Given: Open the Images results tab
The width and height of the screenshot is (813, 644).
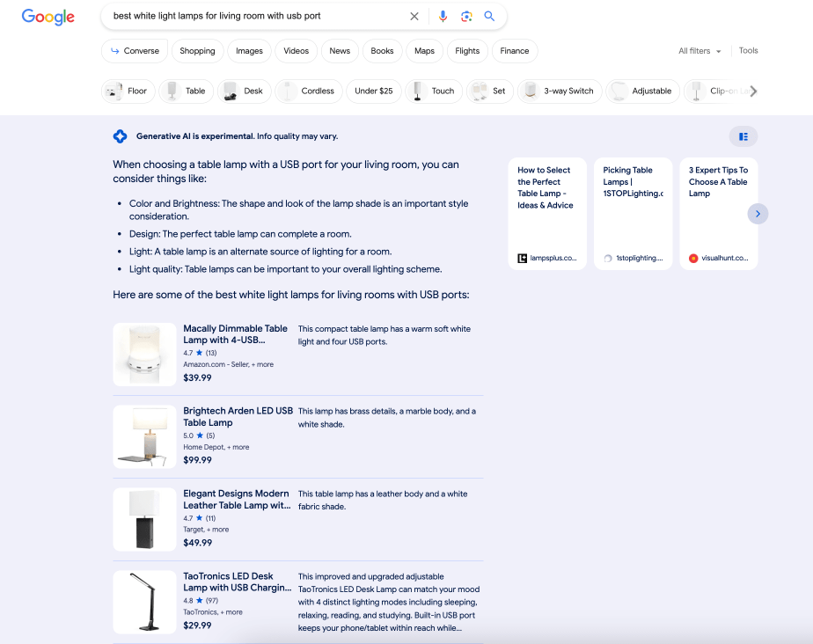Looking at the screenshot, I should (x=249, y=50).
